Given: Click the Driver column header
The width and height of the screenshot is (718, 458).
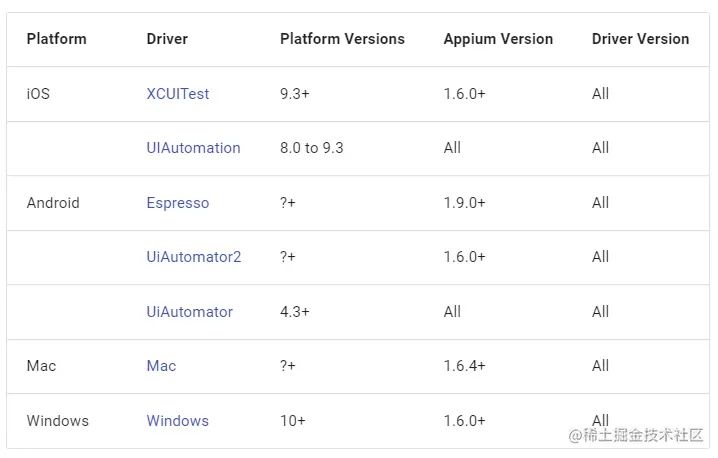Looking at the screenshot, I should (x=167, y=39).
